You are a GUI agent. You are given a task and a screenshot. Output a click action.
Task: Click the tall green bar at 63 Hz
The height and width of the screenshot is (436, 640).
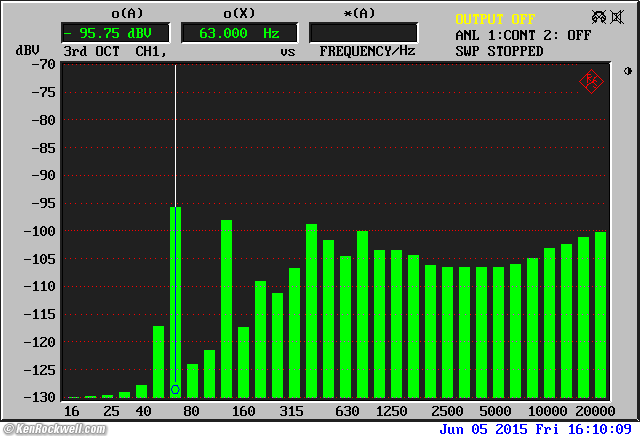[176, 300]
